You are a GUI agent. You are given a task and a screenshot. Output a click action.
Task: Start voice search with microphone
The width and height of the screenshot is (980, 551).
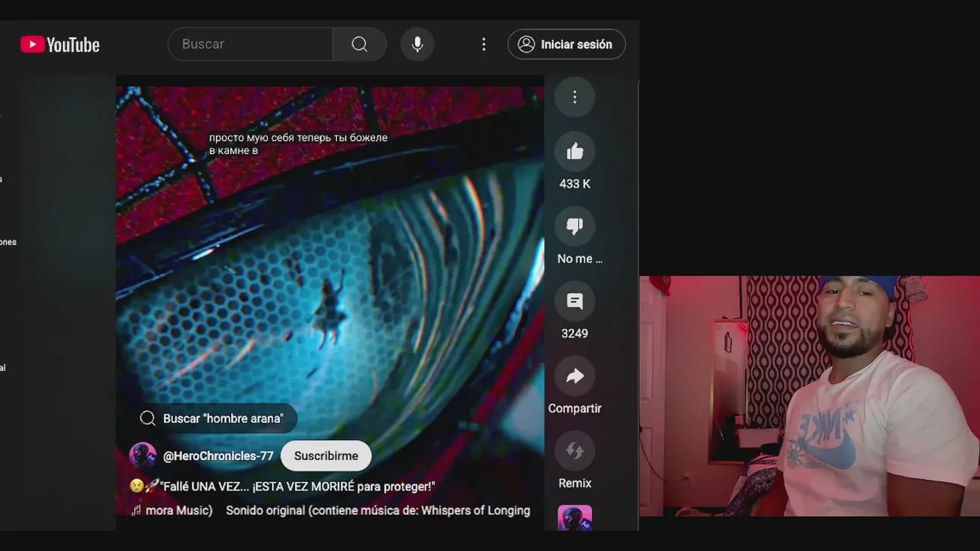coord(417,44)
